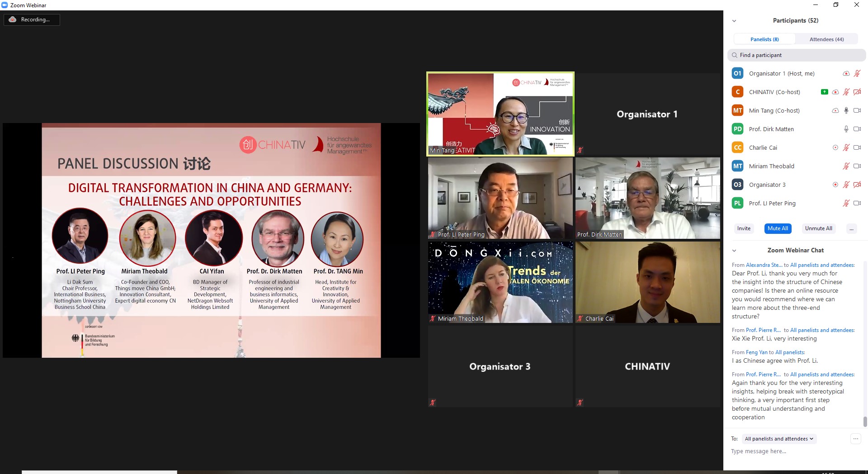Click the Zoom Webinar app icon in title bar
Screen dimensions: 868x474
point(5,5)
